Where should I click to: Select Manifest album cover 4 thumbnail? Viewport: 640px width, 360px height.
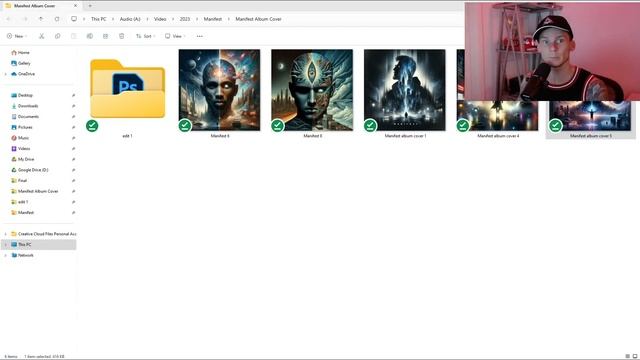498,116
